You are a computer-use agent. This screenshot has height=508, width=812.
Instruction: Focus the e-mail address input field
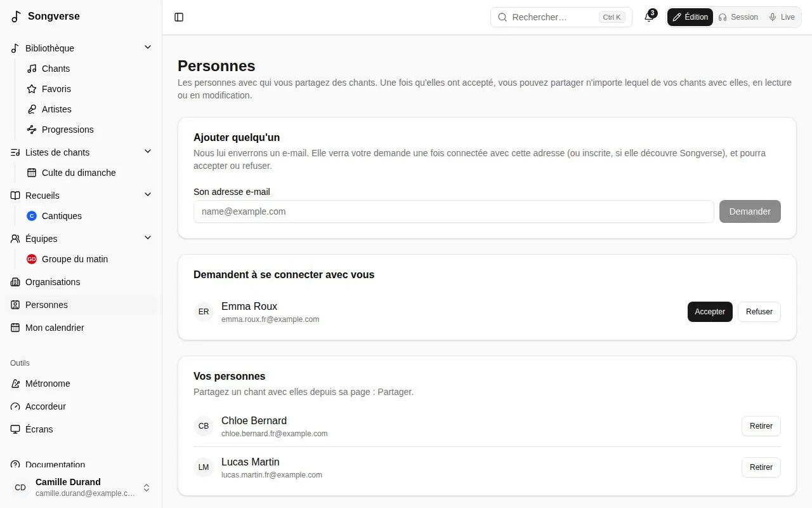click(454, 211)
